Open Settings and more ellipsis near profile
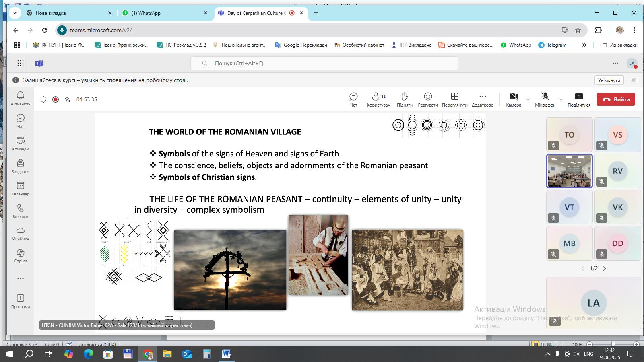Viewport: 644px width, 362px height. point(615,63)
